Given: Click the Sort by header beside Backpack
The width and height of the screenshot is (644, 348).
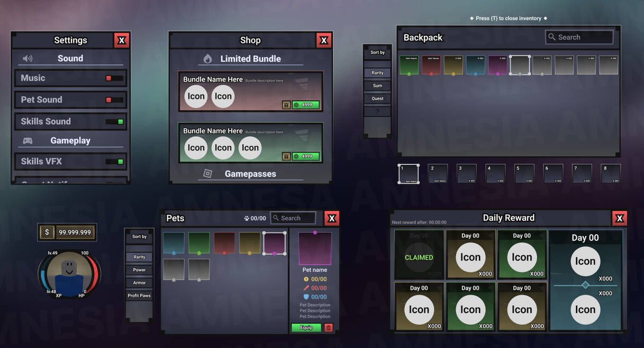Looking at the screenshot, I should click(x=377, y=52).
